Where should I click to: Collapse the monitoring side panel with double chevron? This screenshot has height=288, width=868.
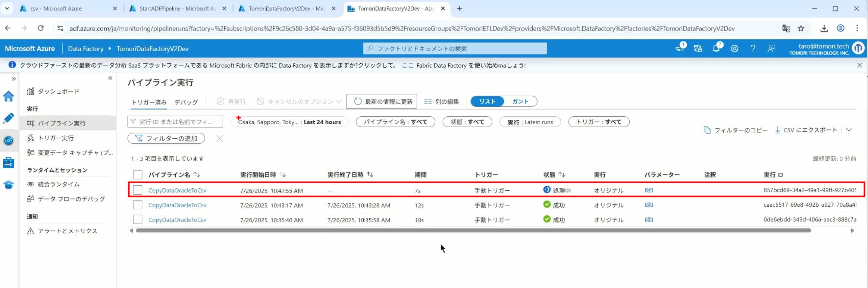(110, 78)
